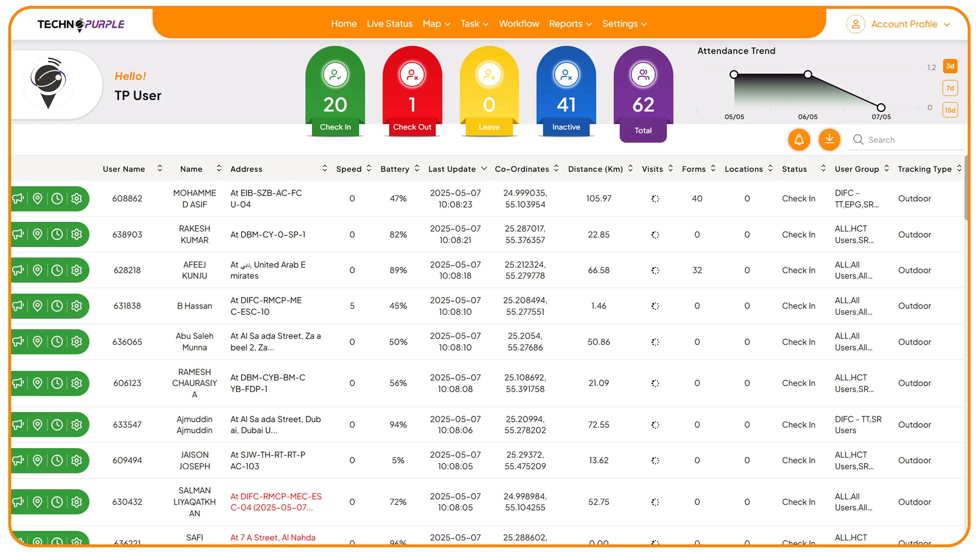Viewport: 980px width, 552px height.
Task: Click the location pin icon for SALMAN LIYAQATKHAN
Action: pos(37,502)
